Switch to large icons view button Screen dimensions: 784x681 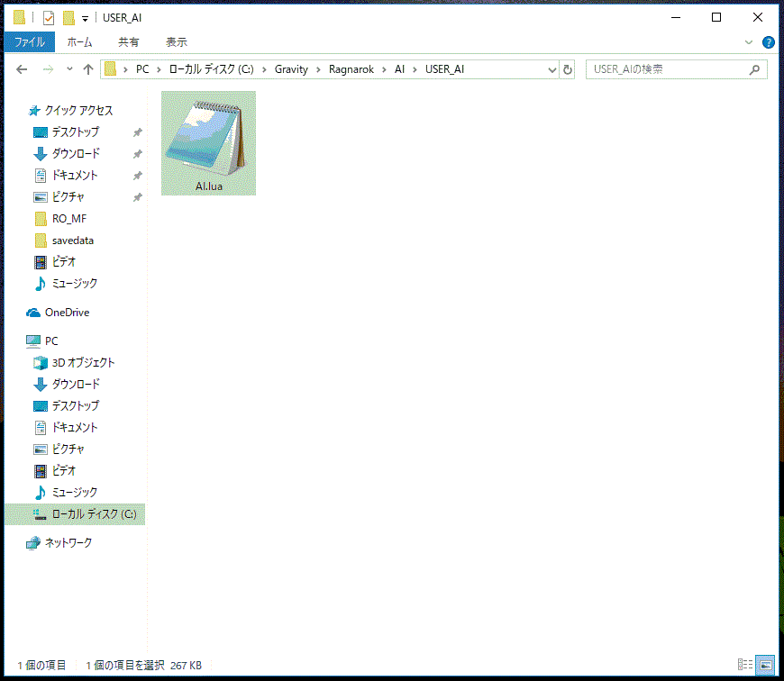pyautogui.click(x=765, y=665)
